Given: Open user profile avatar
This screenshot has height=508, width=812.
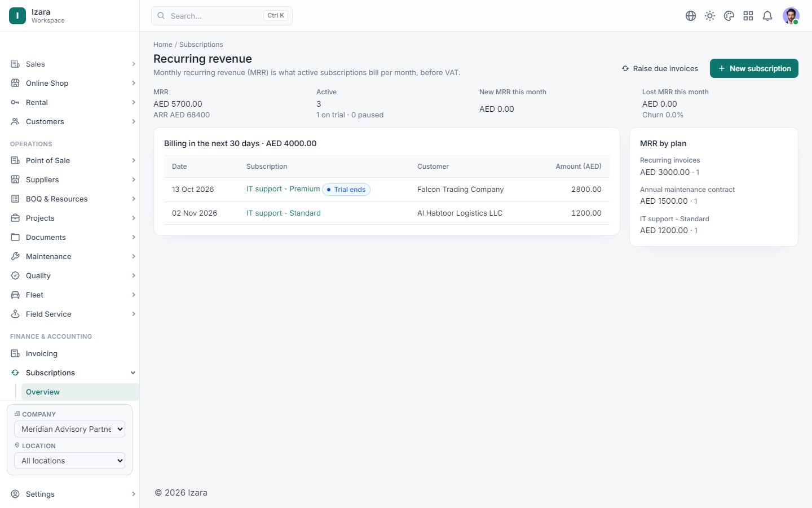Looking at the screenshot, I should [x=791, y=16].
